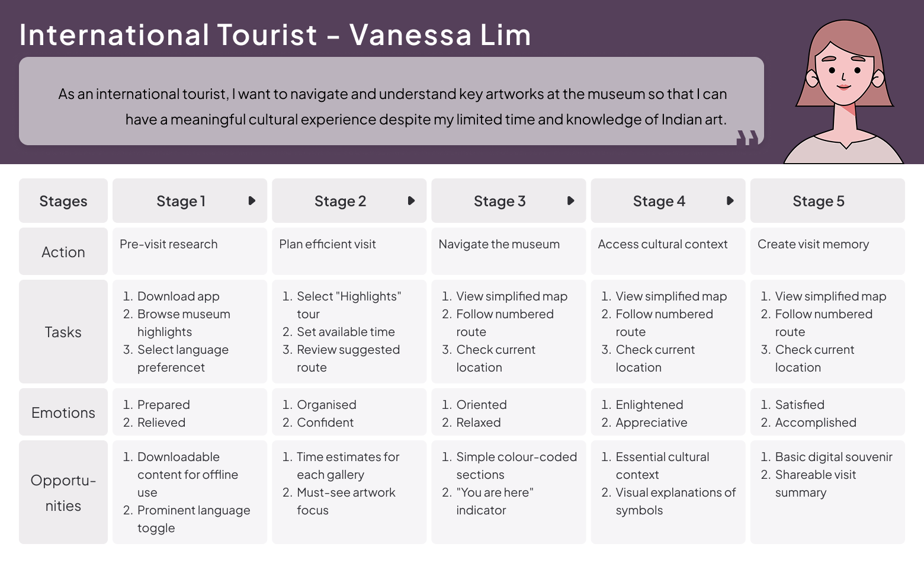Choose the Tasks row label
The height and width of the screenshot is (563, 924).
(63, 332)
